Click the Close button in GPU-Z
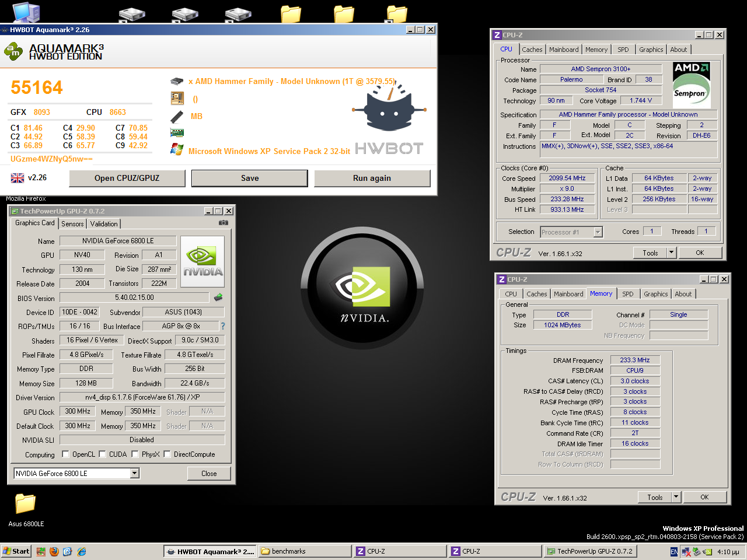The height and width of the screenshot is (560, 747). coord(209,473)
